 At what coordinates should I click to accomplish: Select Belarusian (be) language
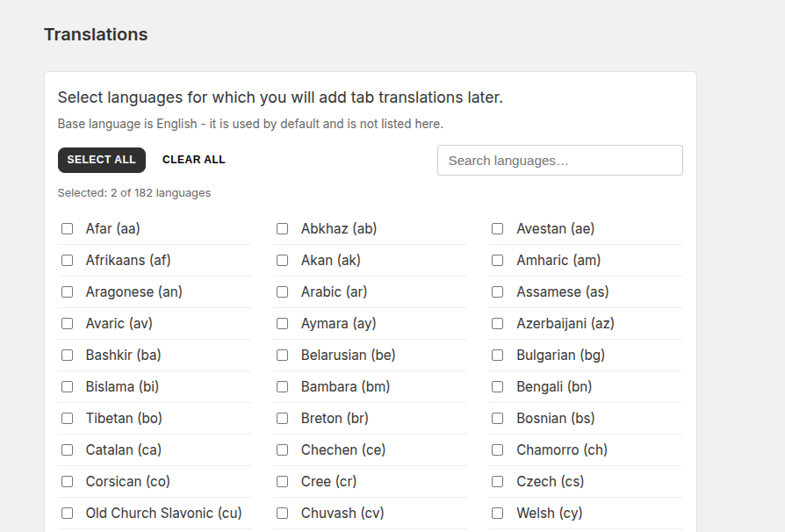pyautogui.click(x=283, y=355)
